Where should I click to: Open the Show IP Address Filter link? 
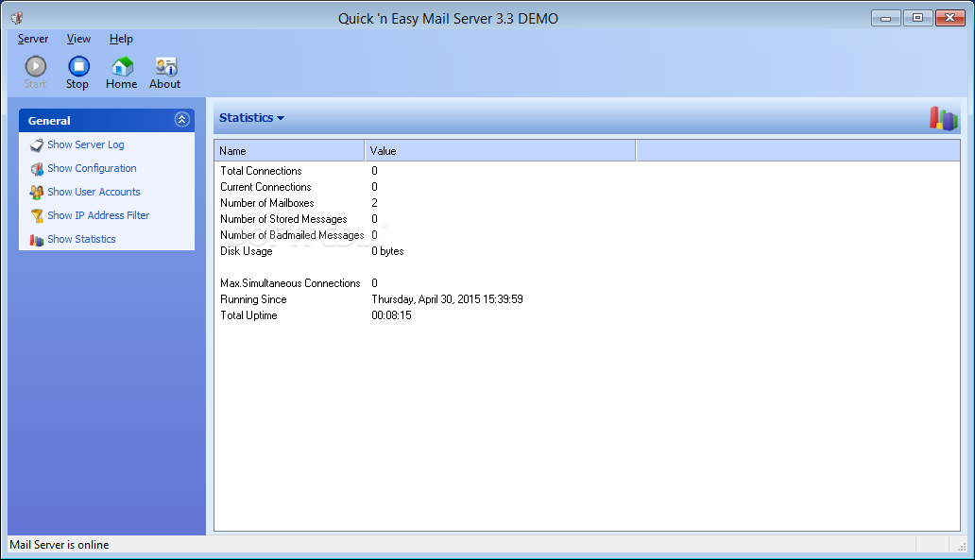click(x=98, y=215)
